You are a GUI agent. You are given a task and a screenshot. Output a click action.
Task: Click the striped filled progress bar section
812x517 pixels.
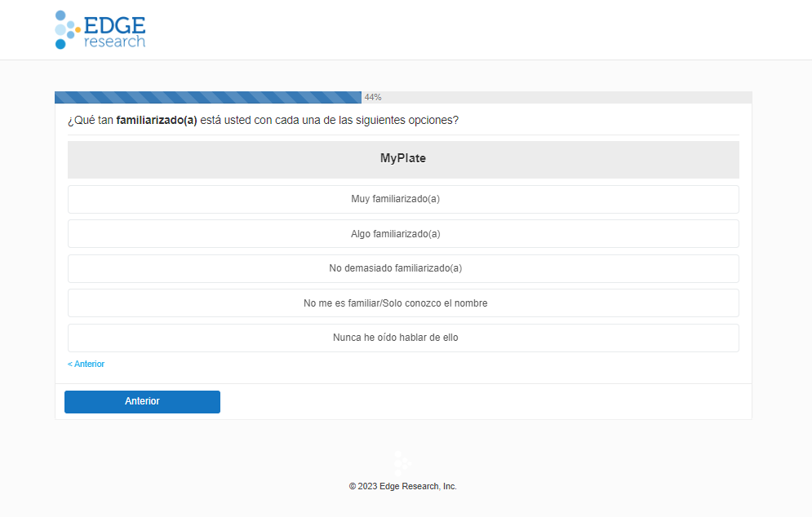(207, 97)
